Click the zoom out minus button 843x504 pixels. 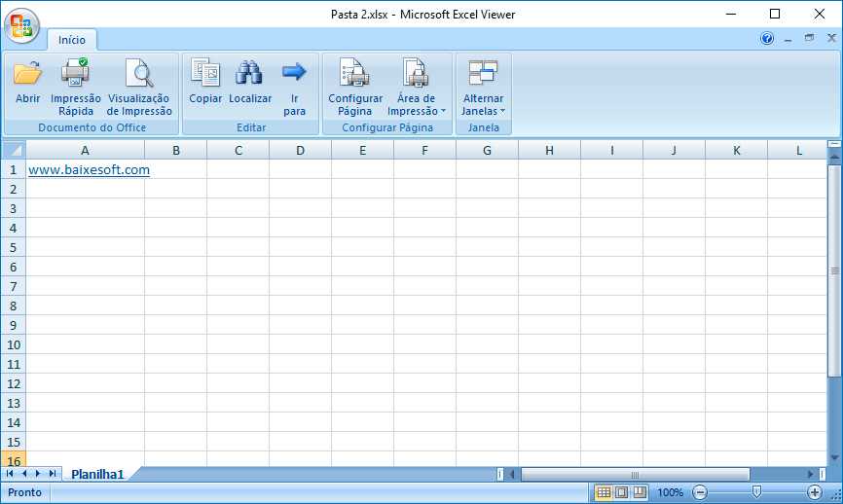click(x=700, y=492)
